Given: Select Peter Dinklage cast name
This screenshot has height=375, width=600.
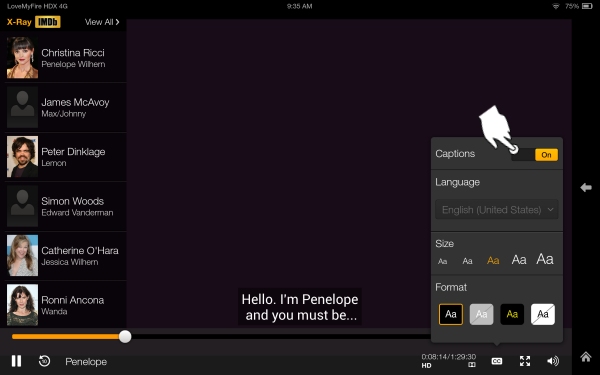Looking at the screenshot, I should click(x=73, y=152).
